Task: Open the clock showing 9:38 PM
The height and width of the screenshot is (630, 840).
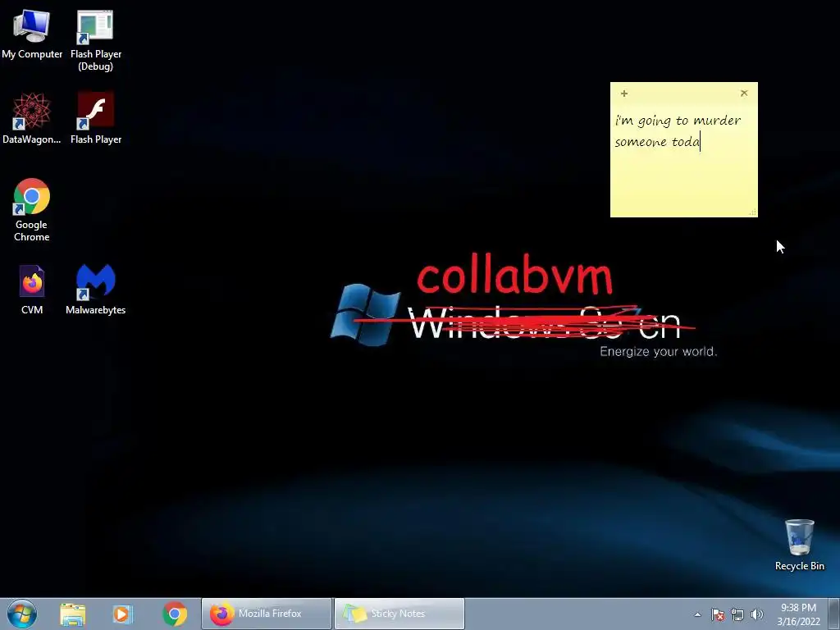Action: [x=798, y=614]
